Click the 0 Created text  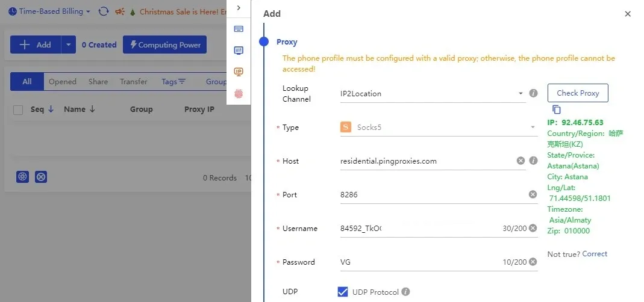click(99, 45)
